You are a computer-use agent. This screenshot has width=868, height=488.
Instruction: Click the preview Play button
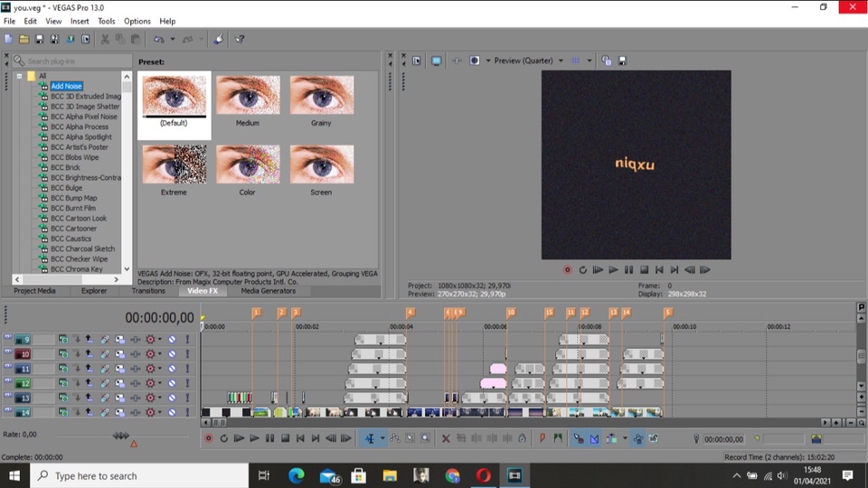click(x=613, y=270)
